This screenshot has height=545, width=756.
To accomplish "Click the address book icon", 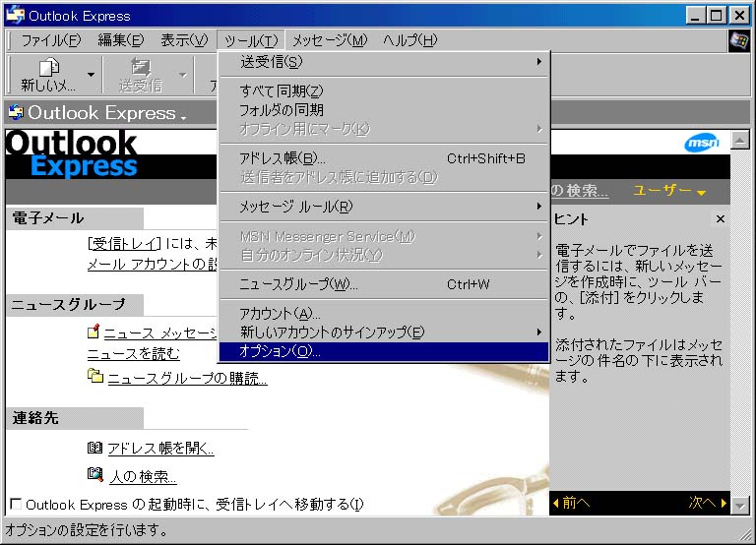I will pos(94,448).
